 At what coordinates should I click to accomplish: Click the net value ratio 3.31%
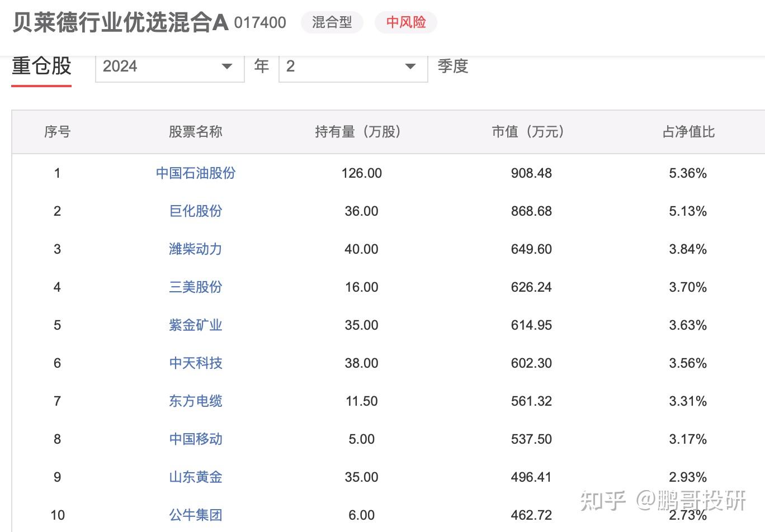pyautogui.click(x=688, y=401)
